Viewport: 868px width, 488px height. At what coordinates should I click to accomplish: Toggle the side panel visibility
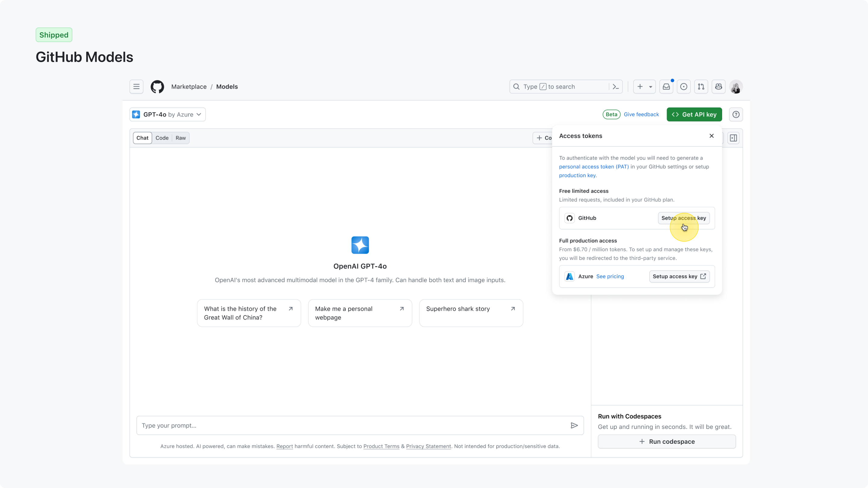tap(734, 138)
